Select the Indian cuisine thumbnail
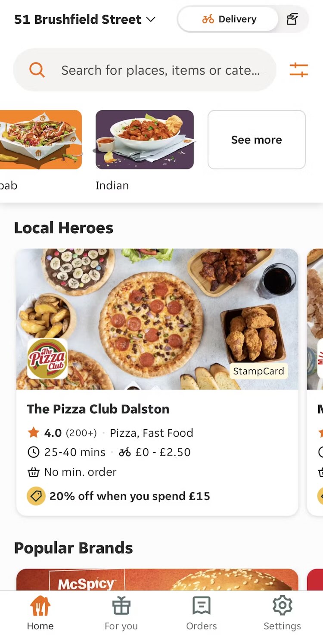 click(x=145, y=140)
